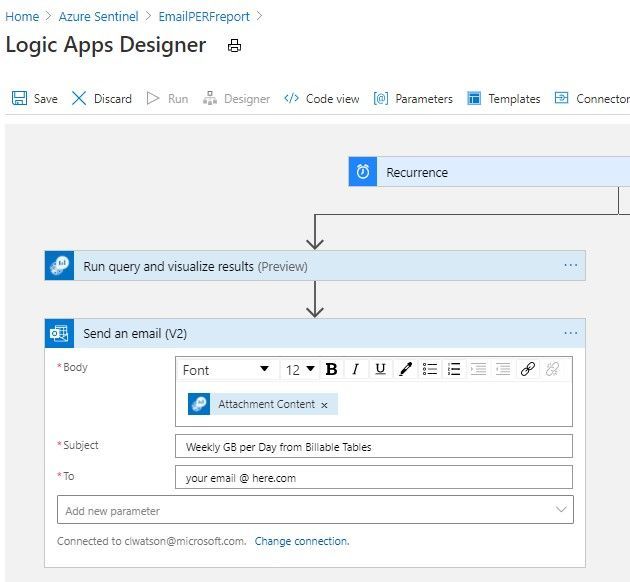Expand Run query and visualize results step
Viewport: 630px width, 582px height.
[x=315, y=265]
